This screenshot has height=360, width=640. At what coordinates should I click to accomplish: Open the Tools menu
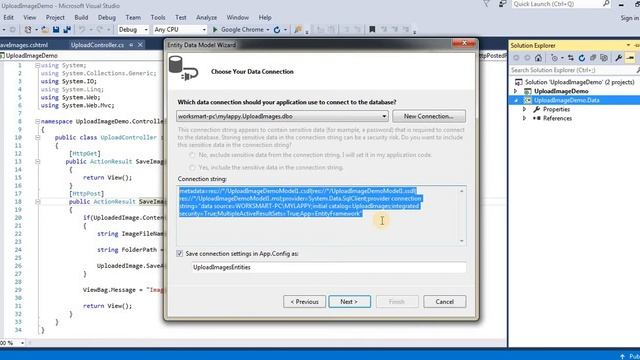point(158,18)
